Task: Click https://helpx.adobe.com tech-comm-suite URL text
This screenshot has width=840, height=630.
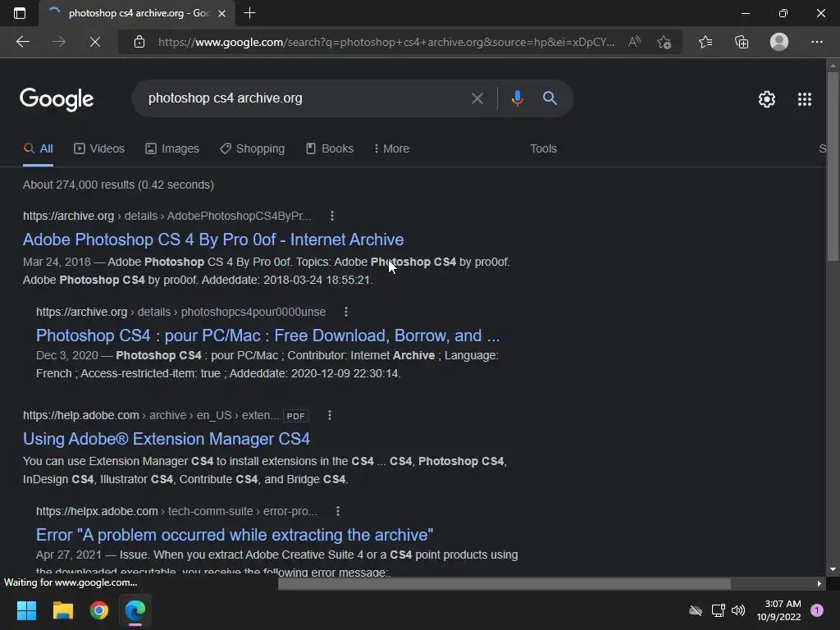Action: [x=177, y=511]
